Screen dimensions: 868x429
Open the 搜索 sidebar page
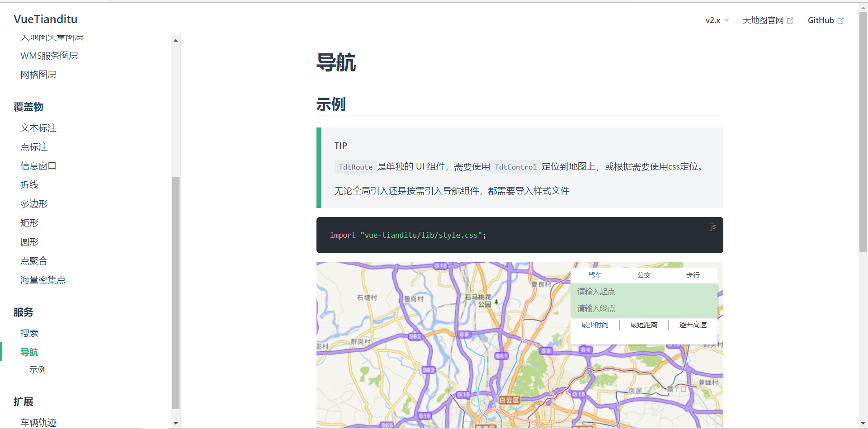[29, 333]
